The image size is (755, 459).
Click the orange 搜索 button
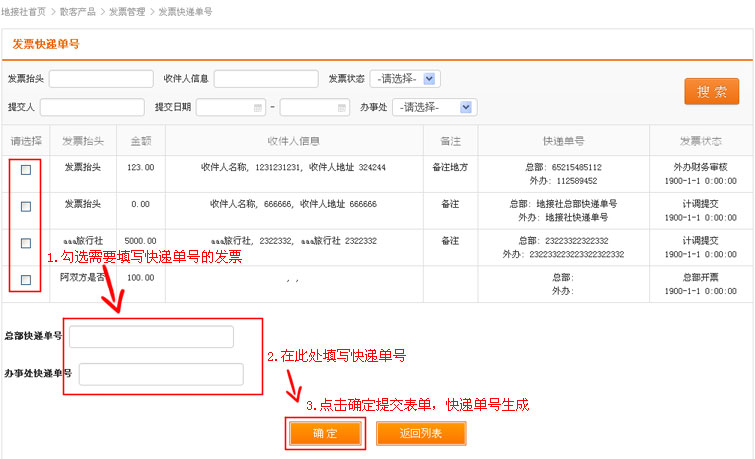pos(711,91)
